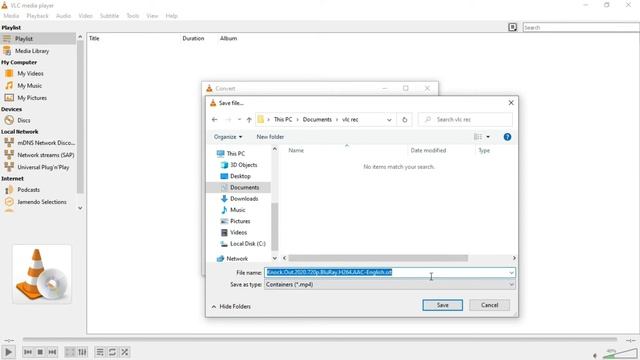This screenshot has height=360, width=640.
Task: Open the Help menu
Action: pos(171,16)
